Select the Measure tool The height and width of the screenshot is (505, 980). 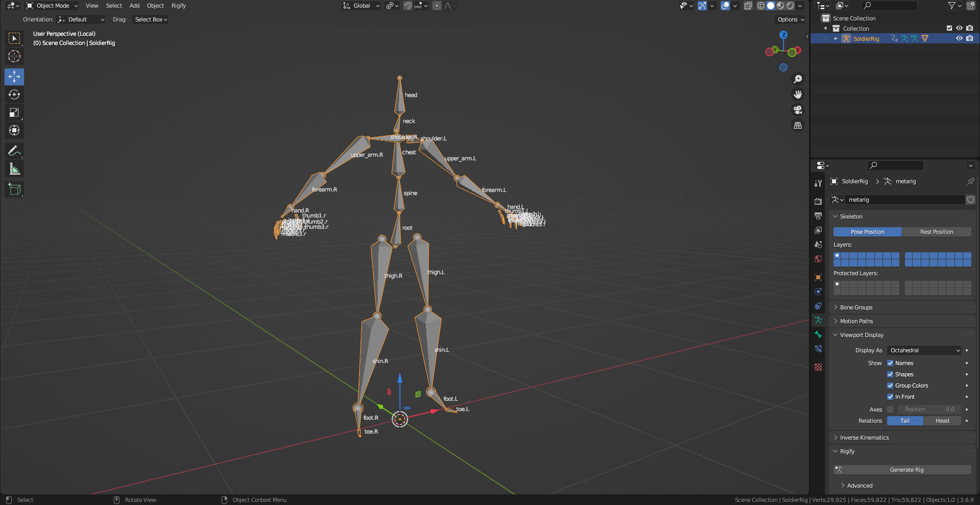[14, 169]
